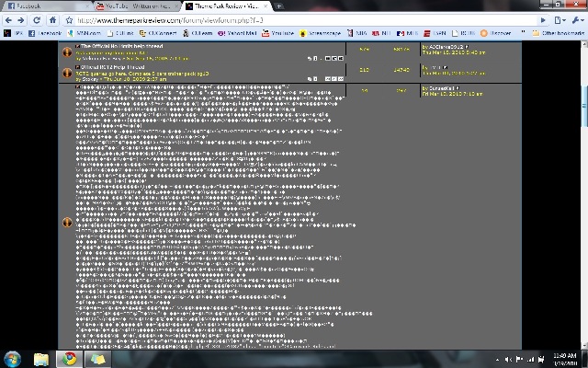
Task: Open the MSN.com bookmark
Action: click(x=85, y=33)
